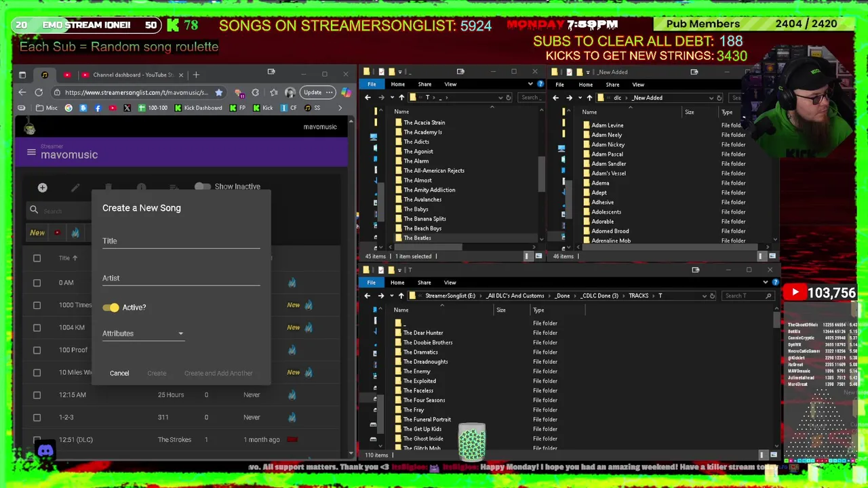
Task: Click refresh icon in bottom Explorer address bar
Action: coord(712,296)
